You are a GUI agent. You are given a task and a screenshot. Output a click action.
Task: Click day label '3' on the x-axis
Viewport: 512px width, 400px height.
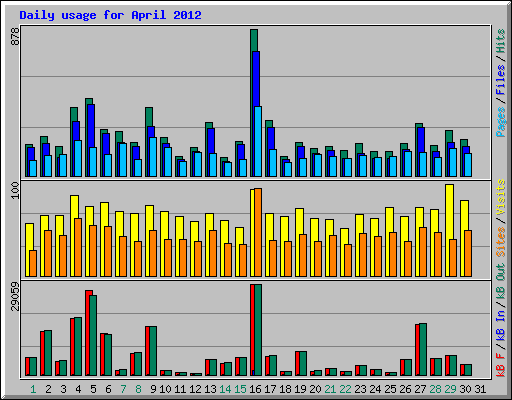pyautogui.click(x=63, y=389)
